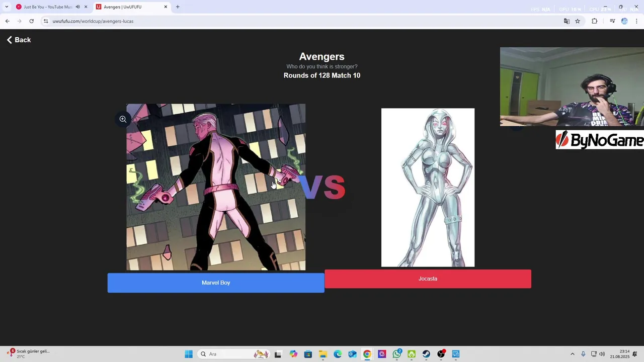Viewport: 644px width, 362px height.
Task: Click the microphone icon in the system tray
Action: (x=583, y=354)
